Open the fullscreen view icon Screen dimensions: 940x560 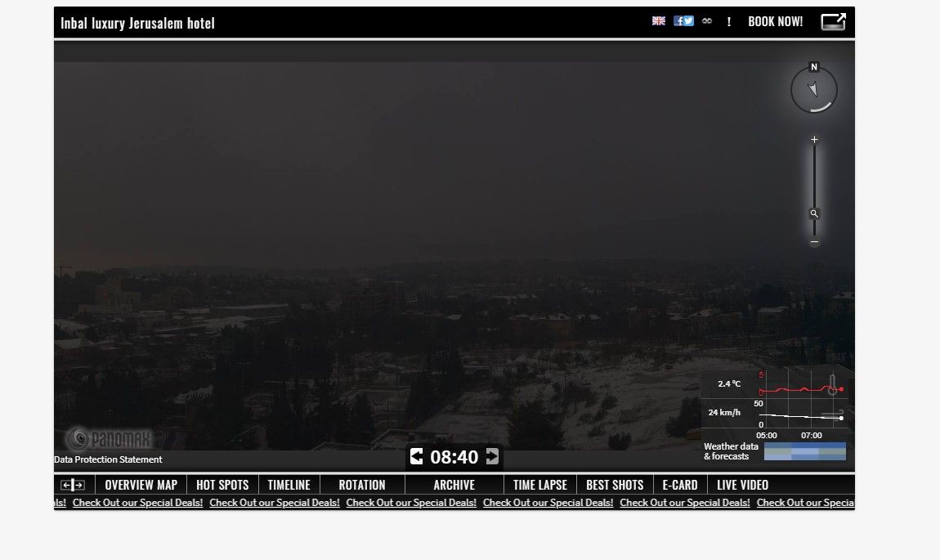[x=833, y=21]
